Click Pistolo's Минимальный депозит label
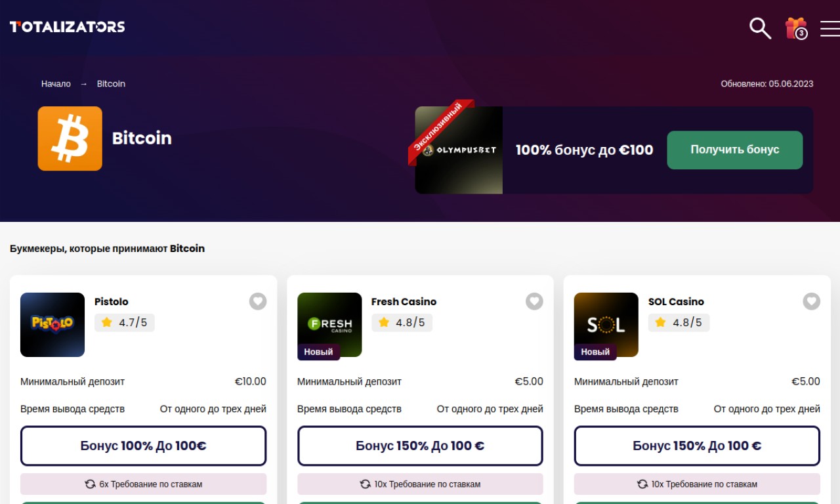This screenshot has width=840, height=504. pos(72,381)
